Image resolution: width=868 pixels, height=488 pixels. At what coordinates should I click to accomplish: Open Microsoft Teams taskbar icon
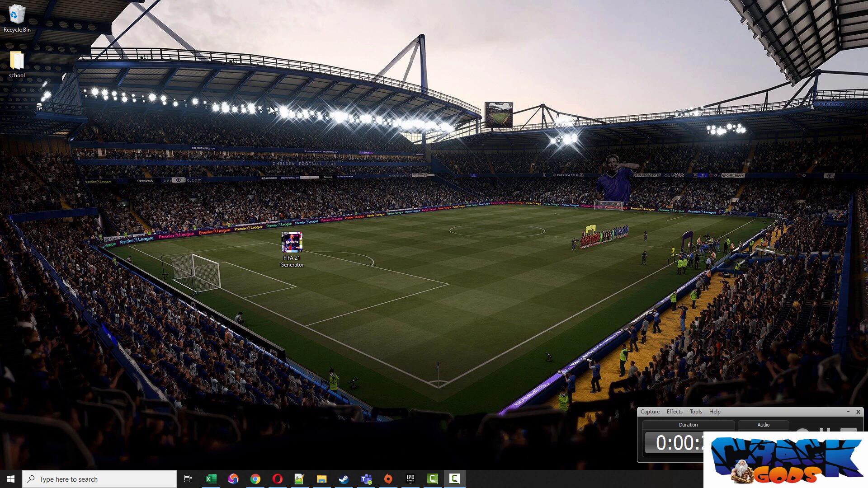click(366, 479)
